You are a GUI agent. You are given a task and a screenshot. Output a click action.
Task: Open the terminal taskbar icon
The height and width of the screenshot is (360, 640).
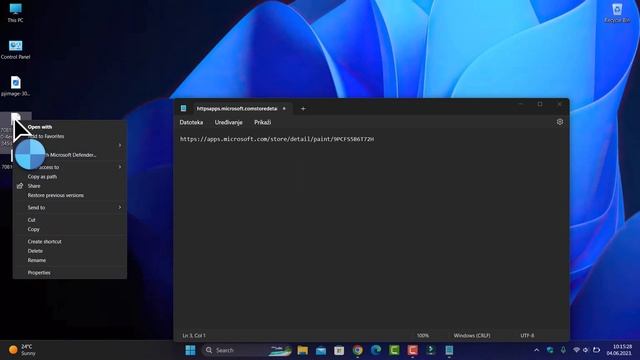pos(431,350)
